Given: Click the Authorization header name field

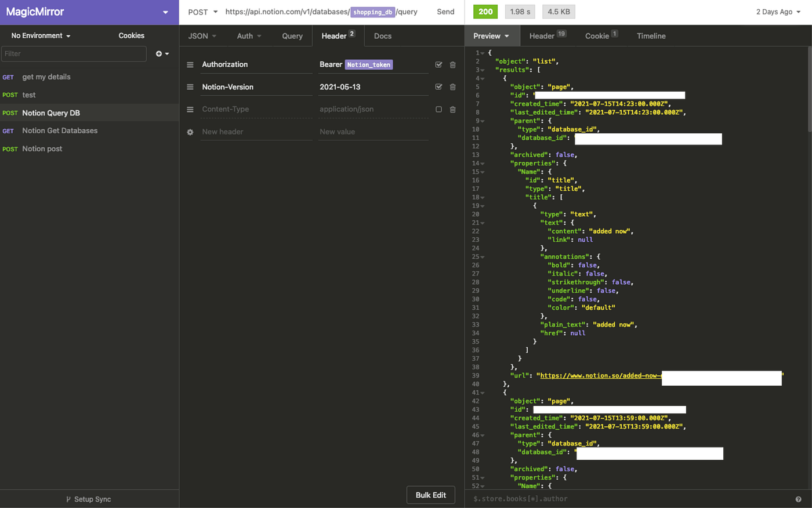Looking at the screenshot, I should [x=256, y=65].
